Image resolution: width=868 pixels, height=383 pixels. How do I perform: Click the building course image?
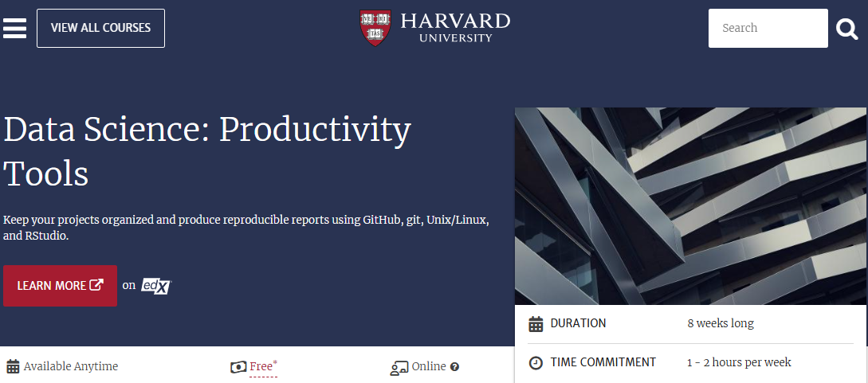pos(690,205)
